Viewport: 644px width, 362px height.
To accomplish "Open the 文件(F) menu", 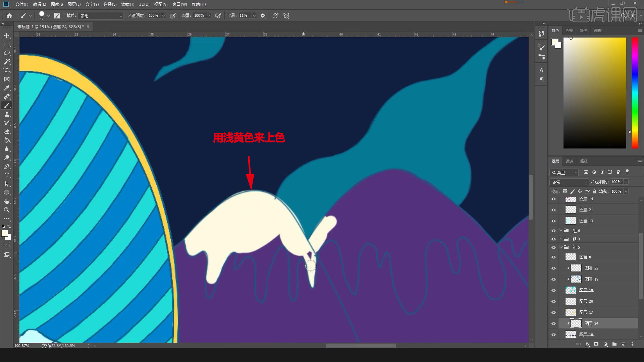I will click(x=22, y=4).
